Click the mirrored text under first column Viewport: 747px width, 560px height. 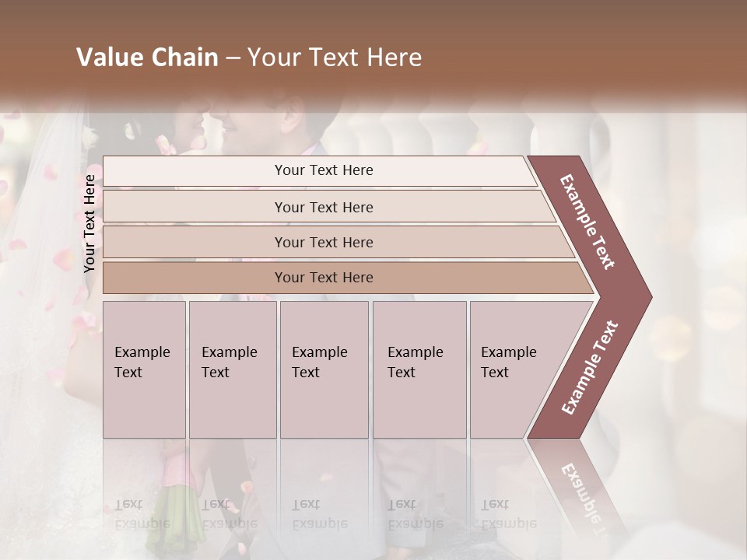coord(142,514)
